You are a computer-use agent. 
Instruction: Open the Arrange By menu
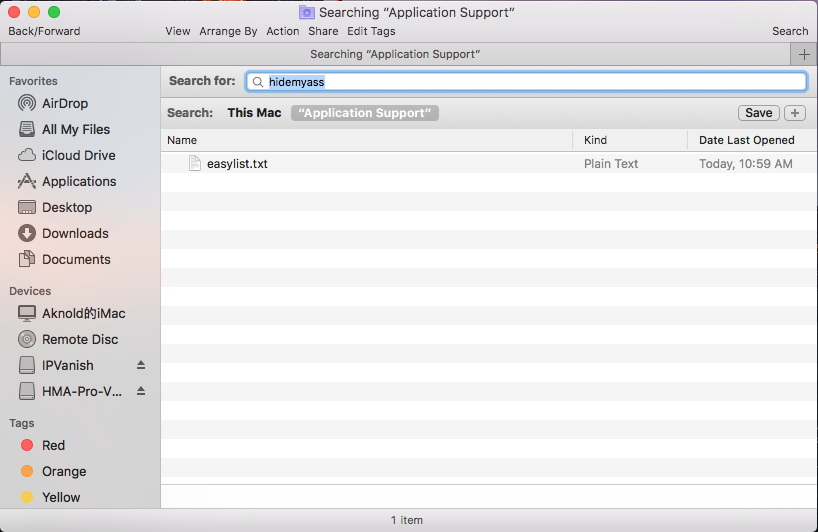pos(228,31)
